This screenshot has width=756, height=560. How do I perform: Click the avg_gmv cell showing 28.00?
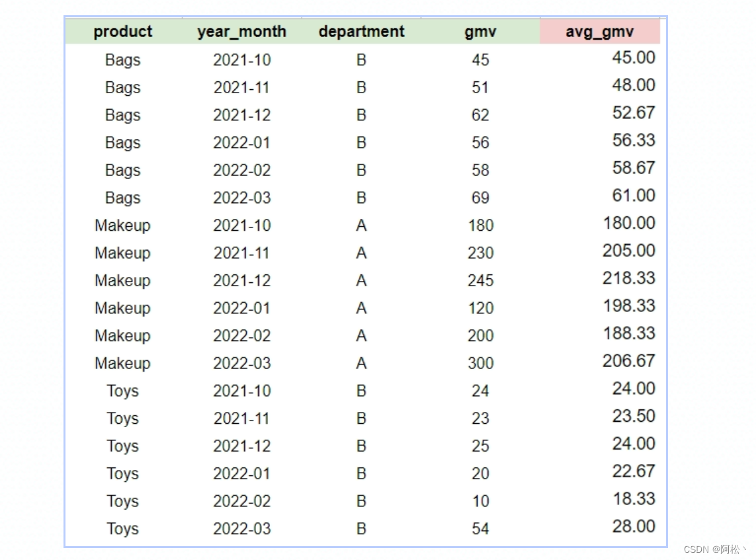click(633, 527)
